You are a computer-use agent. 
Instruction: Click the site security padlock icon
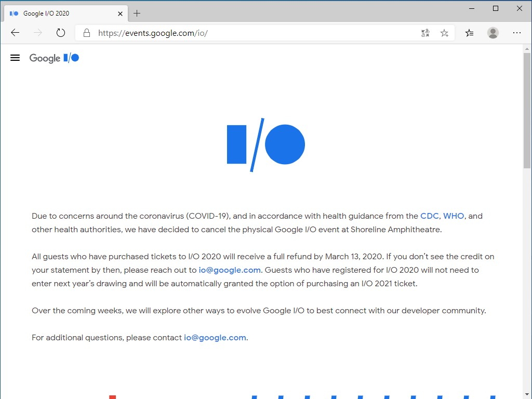[x=86, y=32]
